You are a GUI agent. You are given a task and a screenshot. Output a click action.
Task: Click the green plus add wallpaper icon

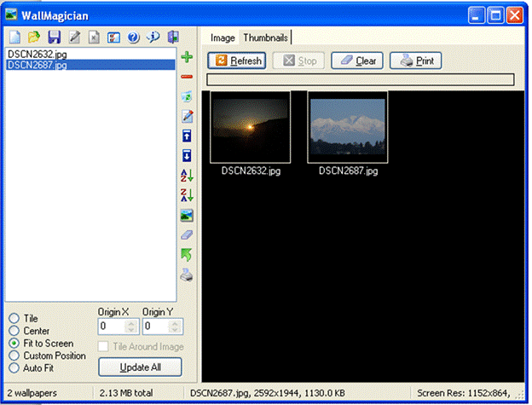click(187, 57)
